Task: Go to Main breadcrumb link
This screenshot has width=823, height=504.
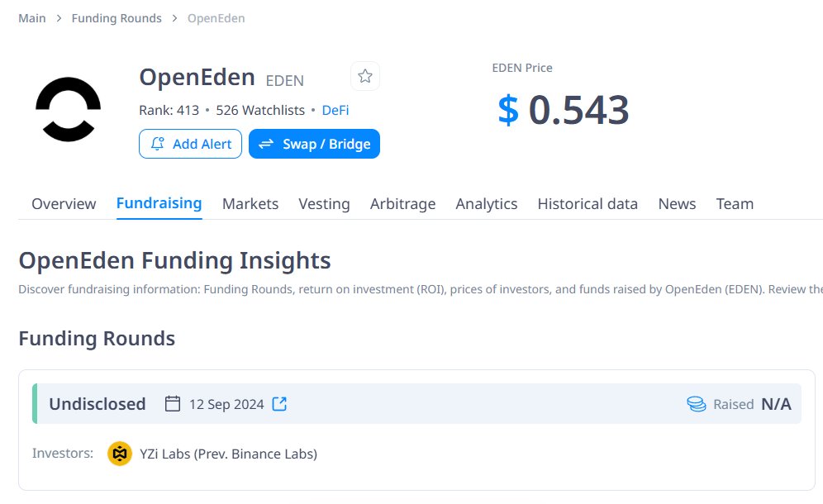Action: pos(32,18)
